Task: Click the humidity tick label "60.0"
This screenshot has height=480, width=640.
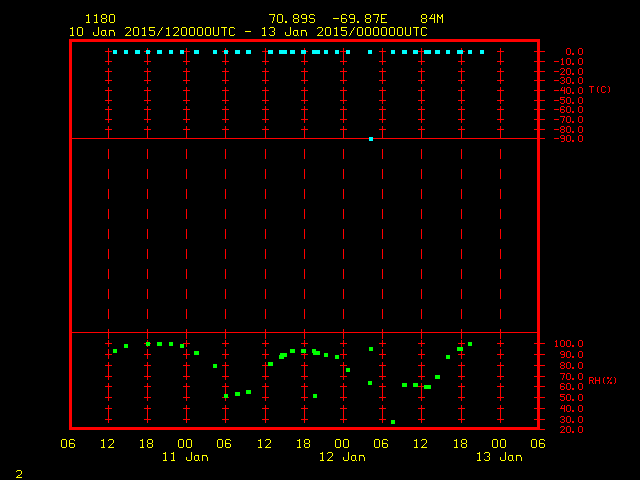Action: point(571,387)
